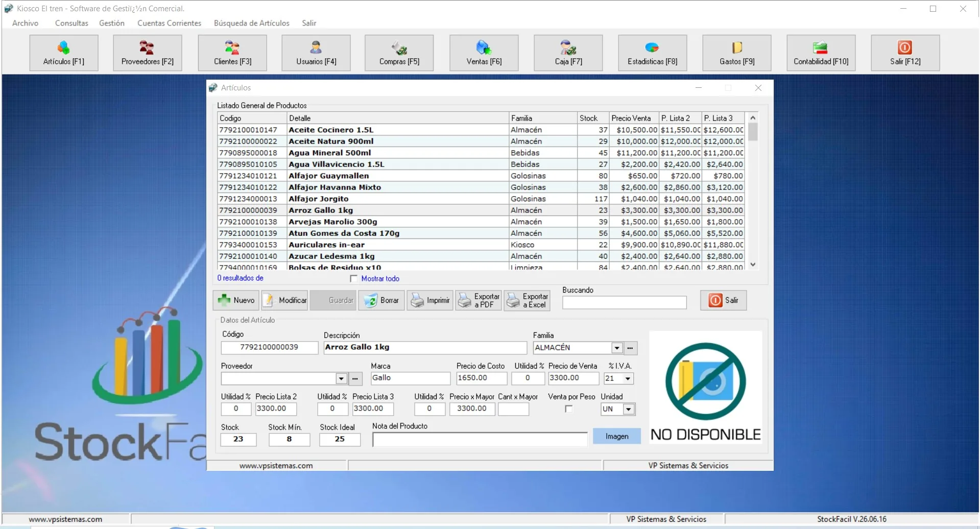980x529 pixels.
Task: Open Búsqueda de Artículos menu
Action: (x=251, y=23)
